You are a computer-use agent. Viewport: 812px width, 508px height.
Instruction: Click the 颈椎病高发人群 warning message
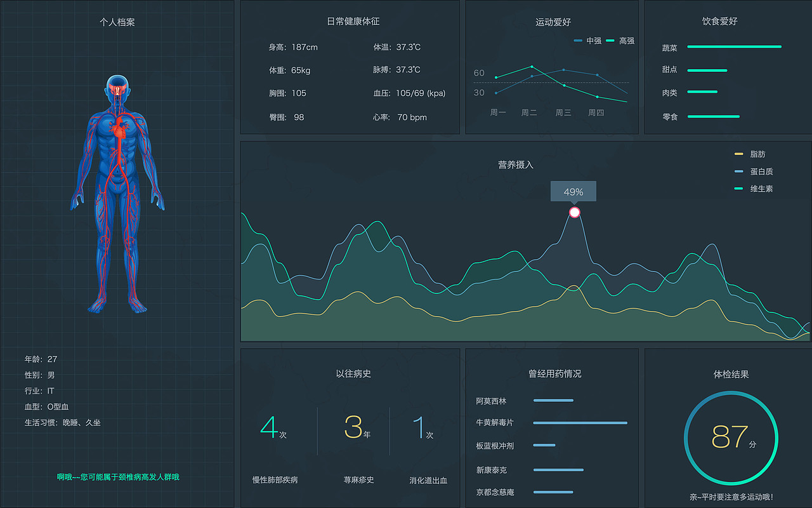[x=117, y=478]
